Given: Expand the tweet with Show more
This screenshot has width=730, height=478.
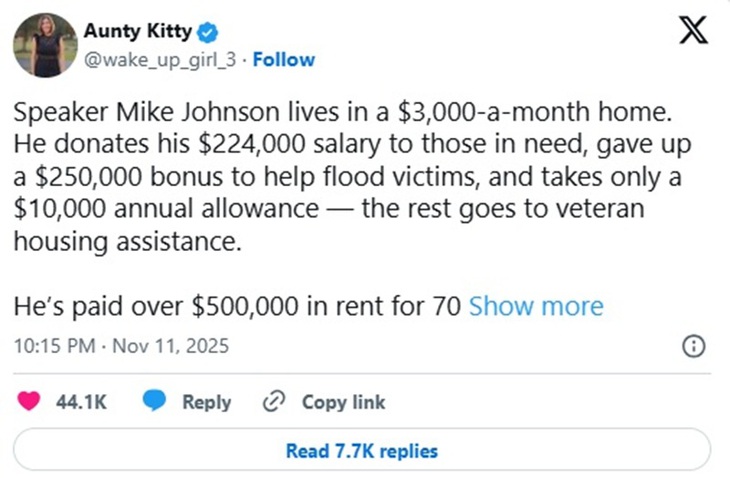Looking at the screenshot, I should tap(536, 306).
